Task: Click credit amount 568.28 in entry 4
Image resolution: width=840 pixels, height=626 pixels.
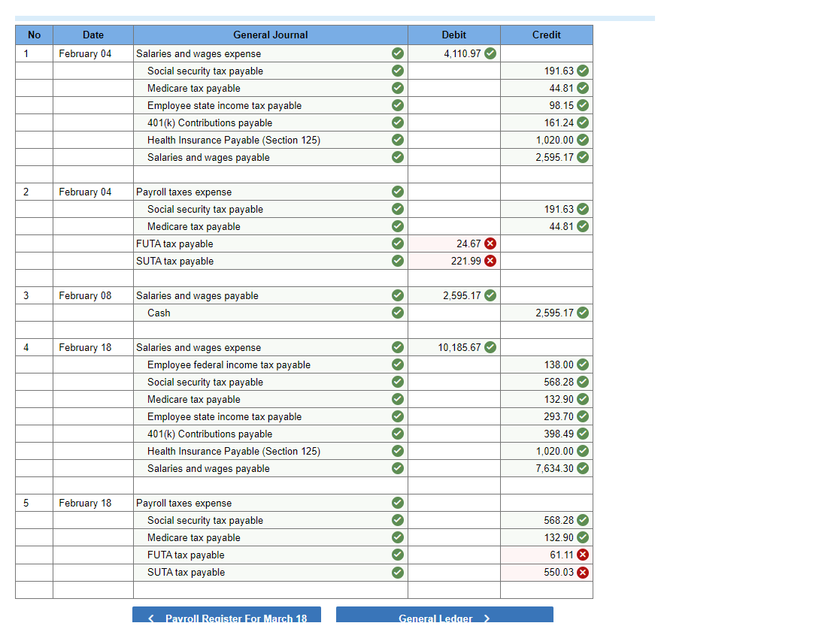Action: (x=559, y=382)
